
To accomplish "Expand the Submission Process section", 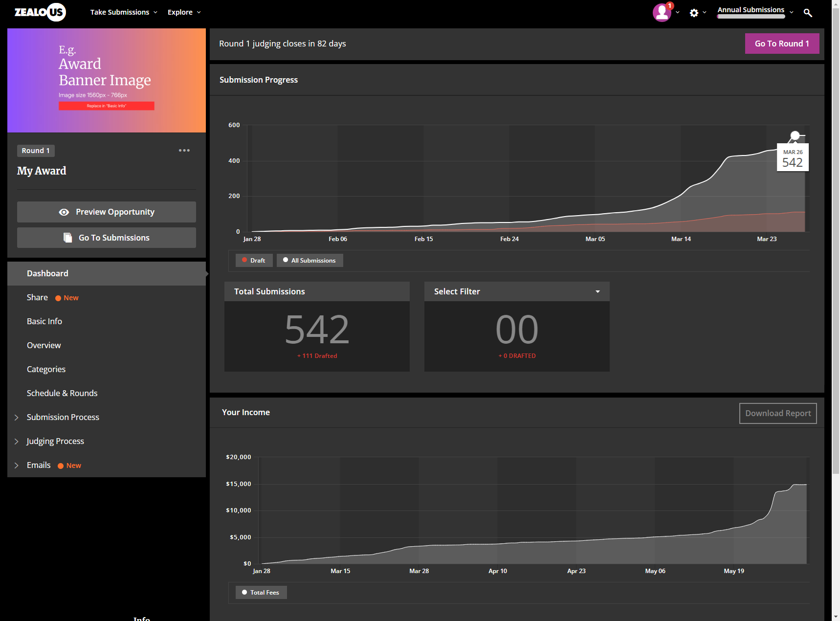I will (x=17, y=417).
